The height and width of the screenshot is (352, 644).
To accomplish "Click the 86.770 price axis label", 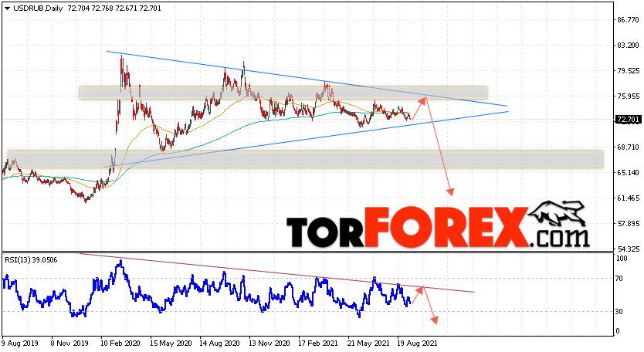I will pos(629,20).
